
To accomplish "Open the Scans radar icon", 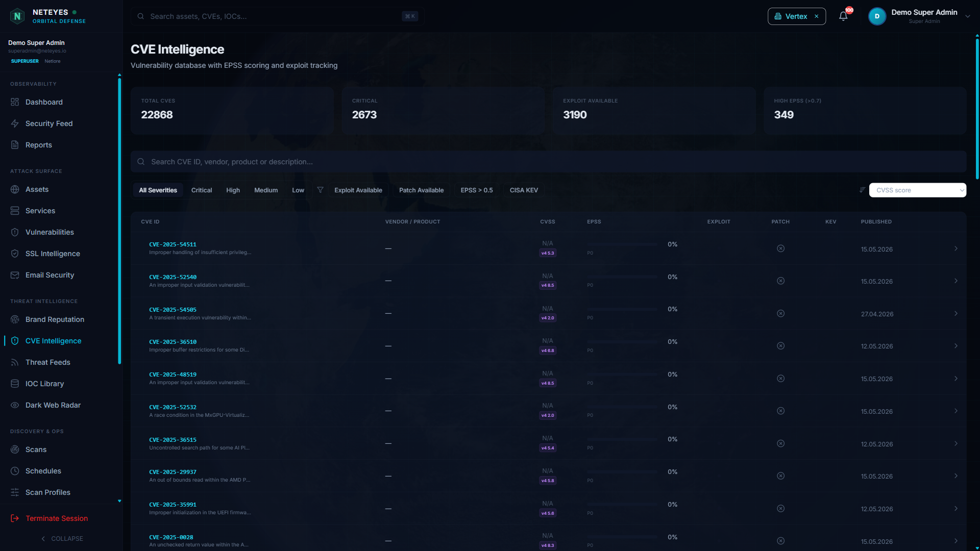I will (15, 449).
